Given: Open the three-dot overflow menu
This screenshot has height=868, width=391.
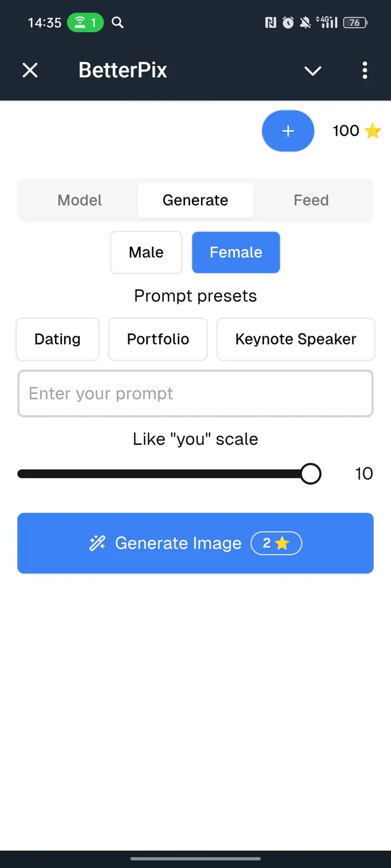Looking at the screenshot, I should [x=364, y=70].
